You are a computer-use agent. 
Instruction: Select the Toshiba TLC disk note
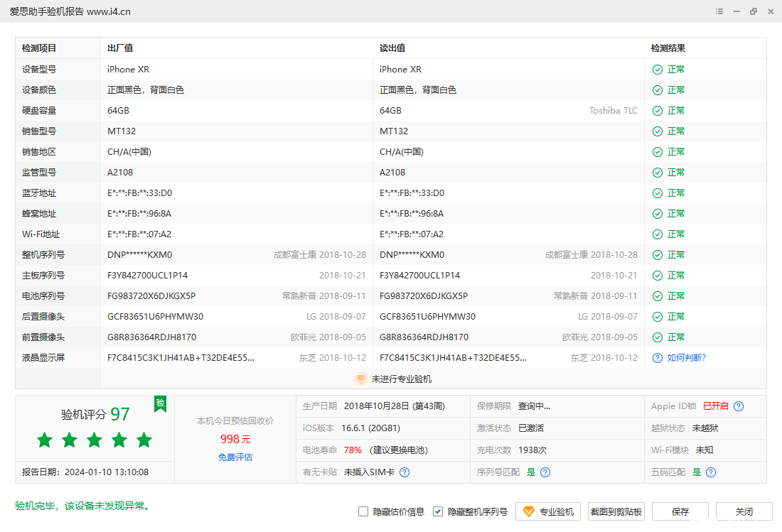coord(613,111)
